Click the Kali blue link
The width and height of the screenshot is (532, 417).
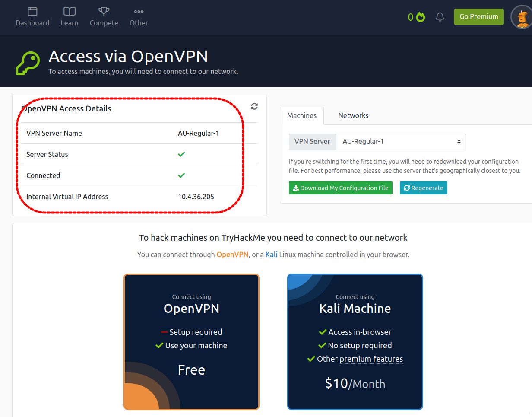tap(272, 255)
